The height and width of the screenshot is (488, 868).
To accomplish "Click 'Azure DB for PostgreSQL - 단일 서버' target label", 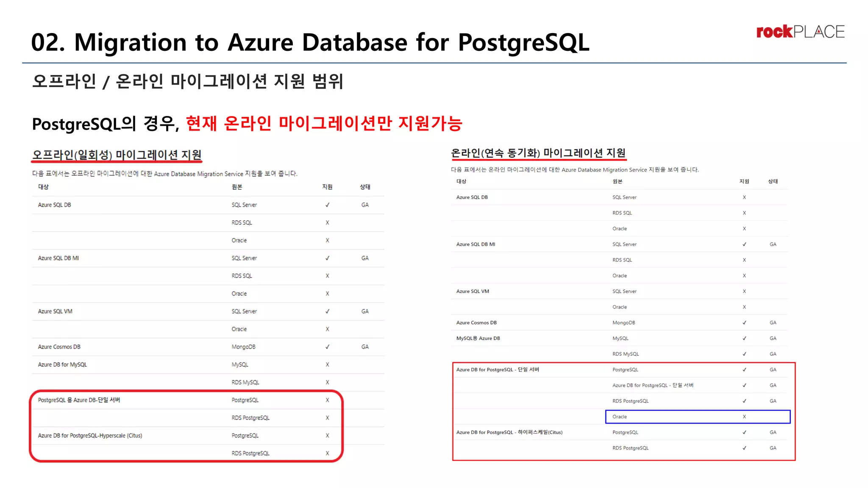I will (x=498, y=370).
